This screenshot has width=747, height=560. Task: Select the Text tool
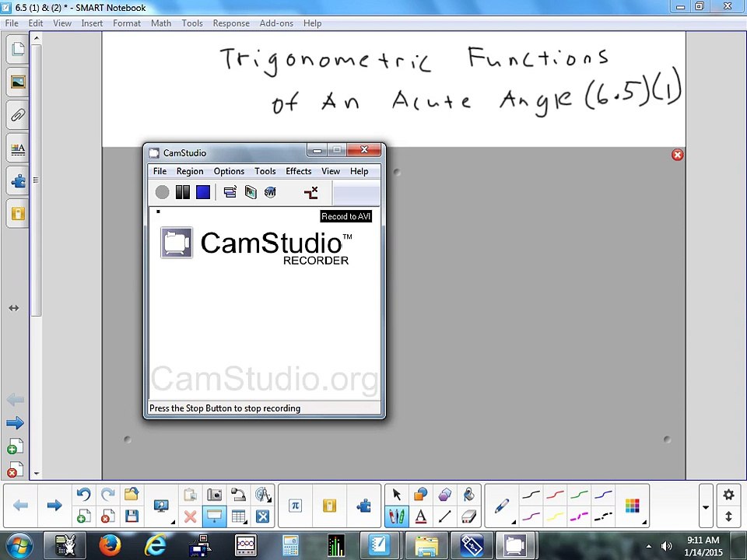click(421, 516)
